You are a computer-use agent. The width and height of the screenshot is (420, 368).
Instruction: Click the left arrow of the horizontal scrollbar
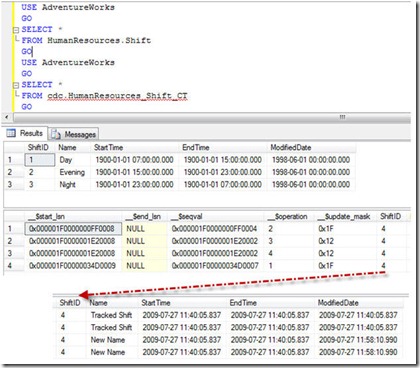click(x=7, y=117)
